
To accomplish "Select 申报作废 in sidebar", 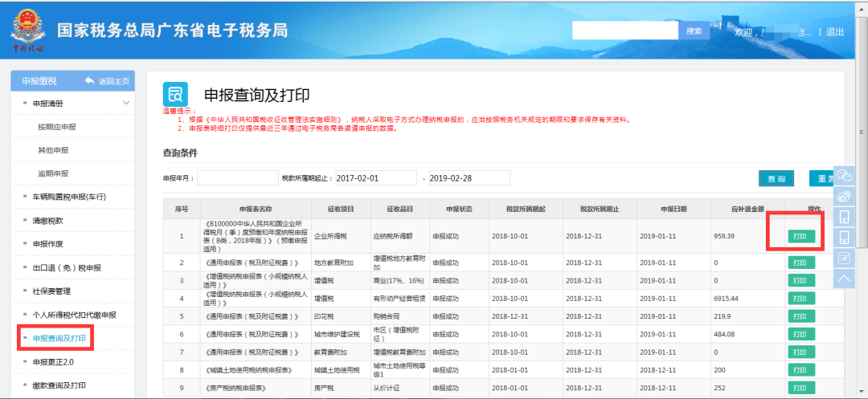I will (x=47, y=244).
